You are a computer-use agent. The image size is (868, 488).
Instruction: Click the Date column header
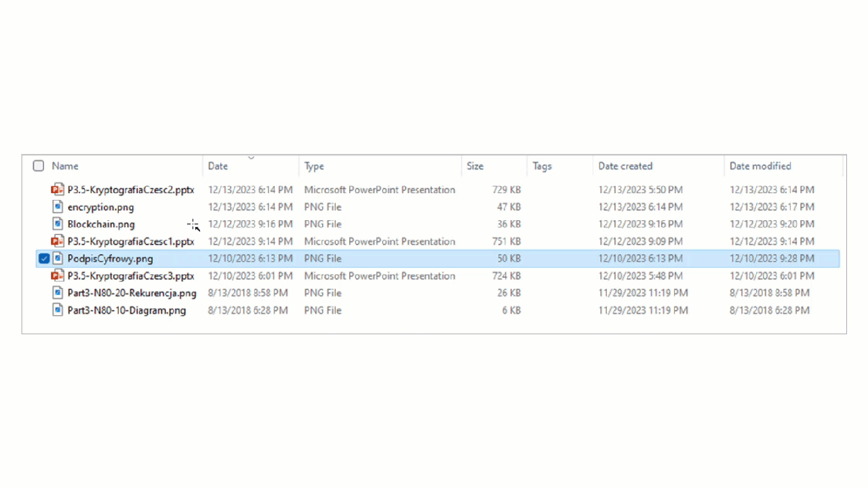[x=218, y=166]
